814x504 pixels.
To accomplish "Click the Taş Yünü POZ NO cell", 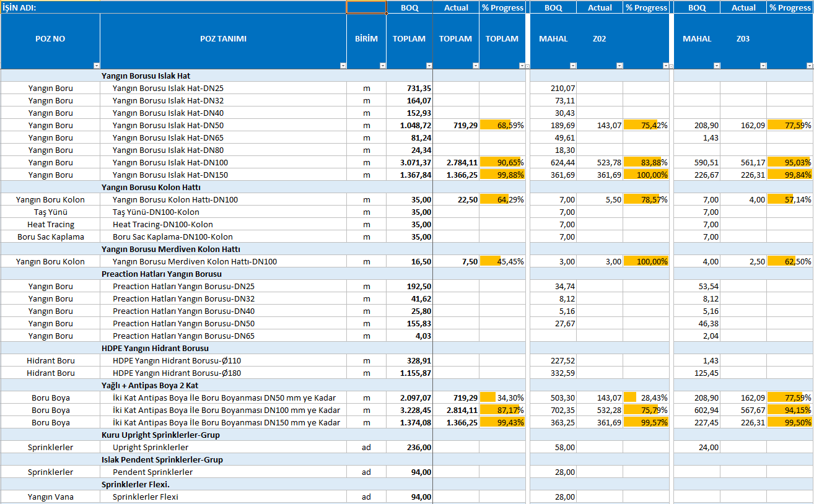I will [x=50, y=212].
